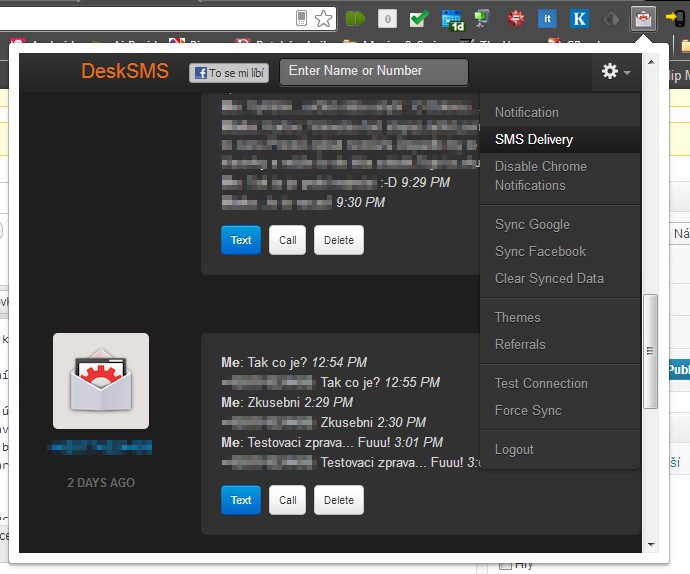Click the calendar '1d' extension icon
The width and height of the screenshot is (690, 574).
pos(453,20)
